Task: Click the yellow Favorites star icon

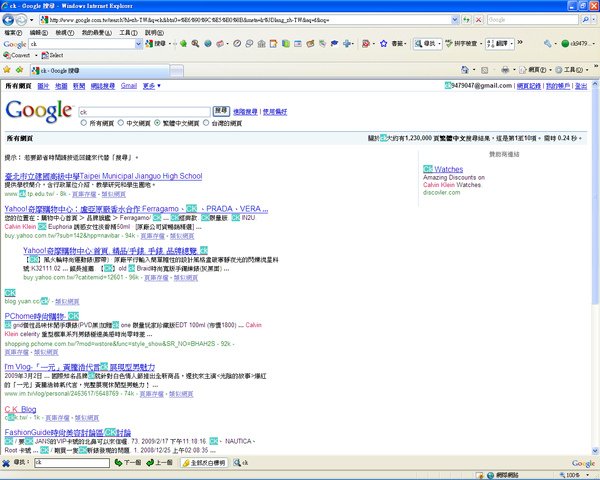Action: click(x=7, y=70)
